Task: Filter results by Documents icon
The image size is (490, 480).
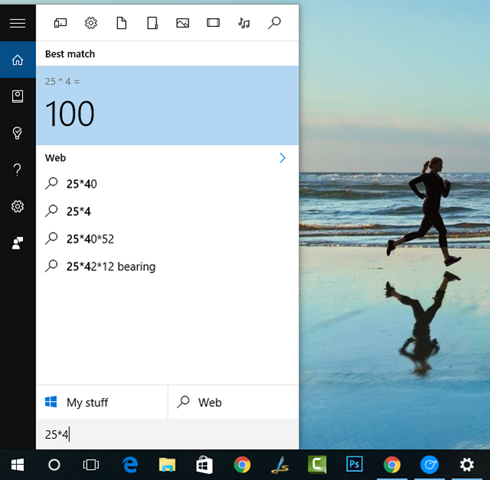Action: coord(121,23)
